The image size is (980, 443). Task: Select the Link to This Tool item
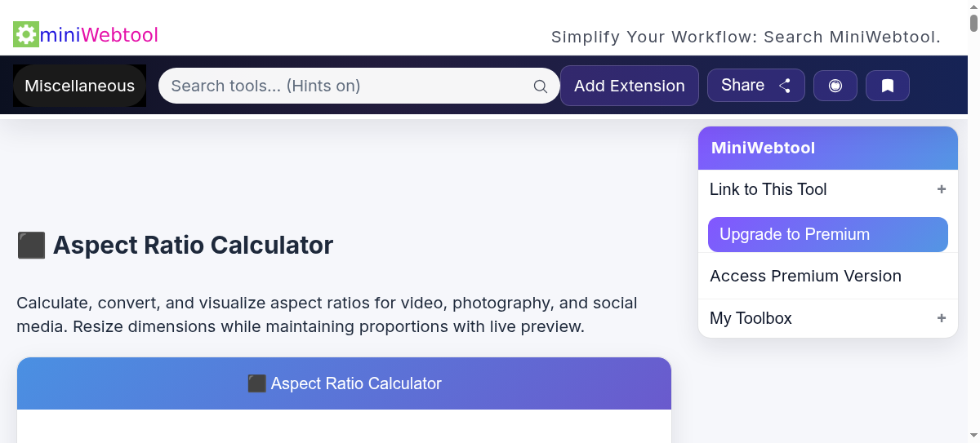point(828,189)
